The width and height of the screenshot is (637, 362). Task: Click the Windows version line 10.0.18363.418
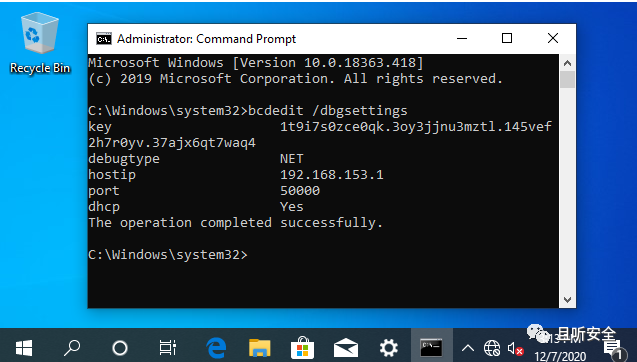point(256,63)
